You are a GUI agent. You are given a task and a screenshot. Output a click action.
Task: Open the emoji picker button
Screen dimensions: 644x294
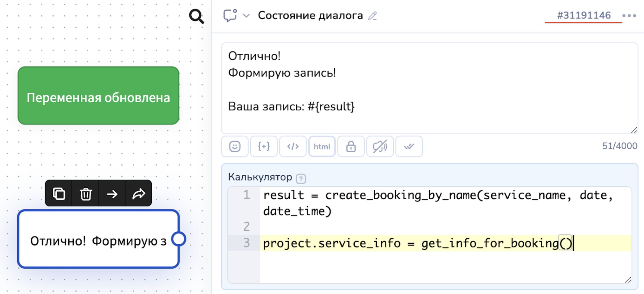234,147
